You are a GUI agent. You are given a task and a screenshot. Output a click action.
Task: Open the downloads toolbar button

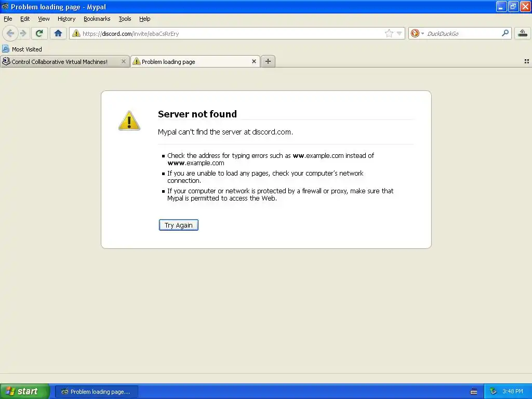click(523, 33)
